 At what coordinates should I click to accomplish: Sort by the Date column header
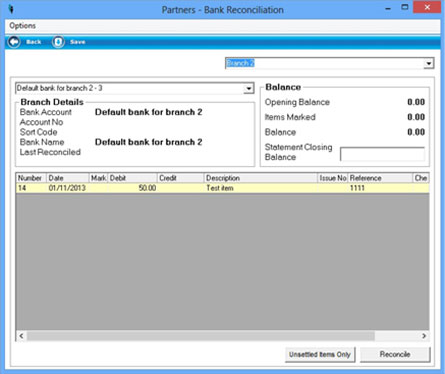click(68, 178)
